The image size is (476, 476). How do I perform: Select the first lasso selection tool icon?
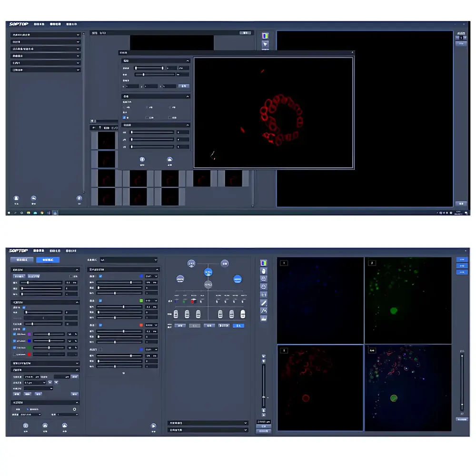click(264, 278)
